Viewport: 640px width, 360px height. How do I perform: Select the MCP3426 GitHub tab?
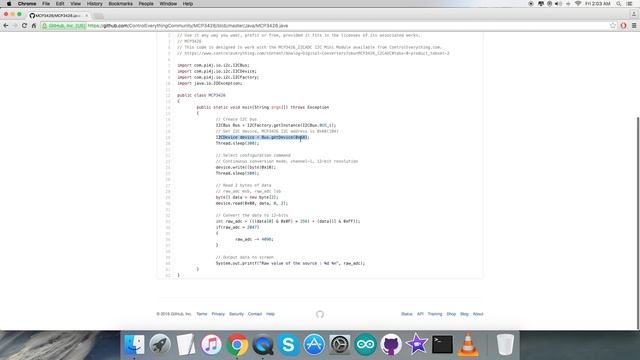[x=57, y=16]
